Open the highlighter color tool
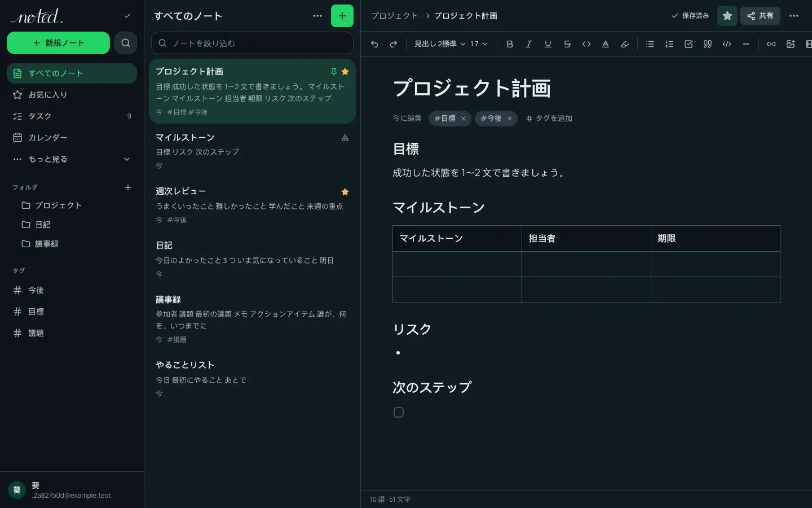812x508 pixels. pyautogui.click(x=625, y=44)
